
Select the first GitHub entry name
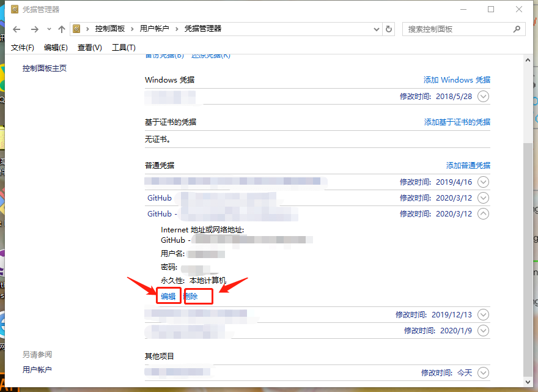[x=160, y=198]
